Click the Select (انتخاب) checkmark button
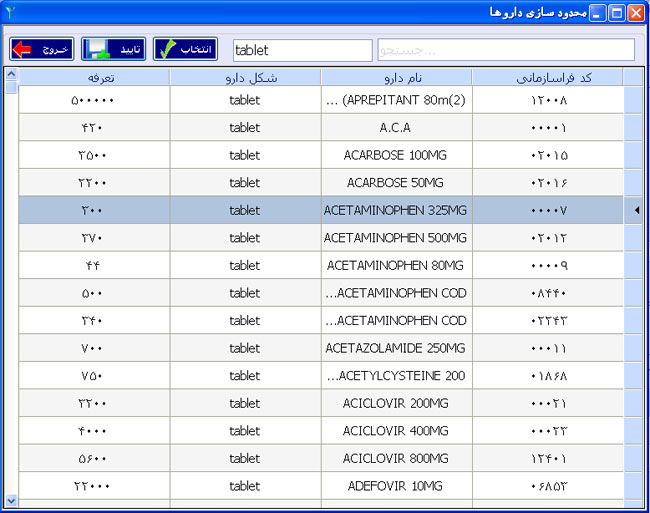The height and width of the screenshot is (513, 650). click(185, 49)
